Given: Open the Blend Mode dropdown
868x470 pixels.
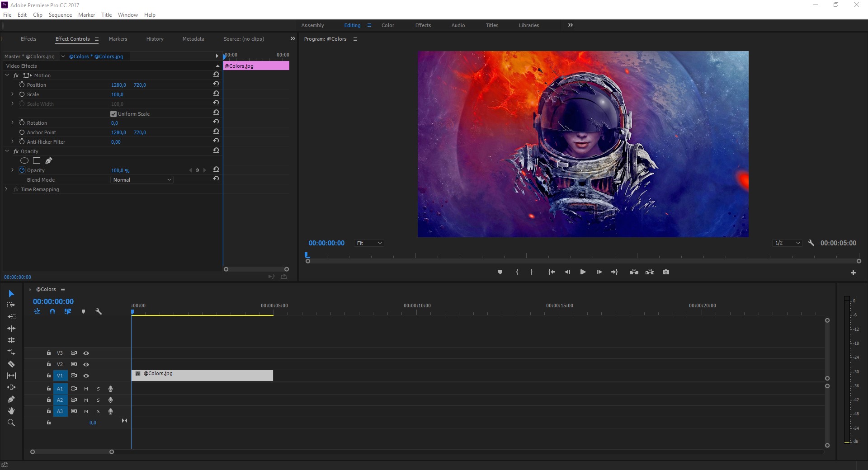Looking at the screenshot, I should pyautogui.click(x=142, y=179).
